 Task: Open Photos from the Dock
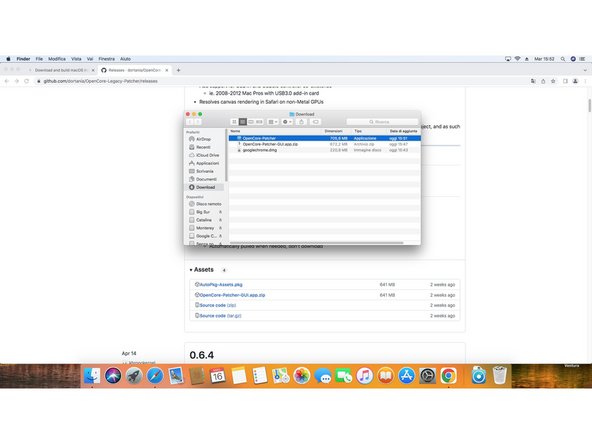click(302, 376)
